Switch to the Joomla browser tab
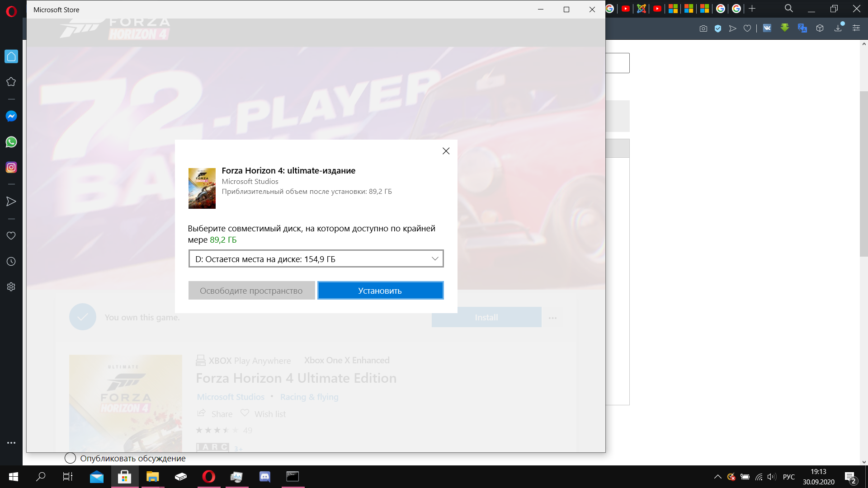This screenshot has height=488, width=868. tap(641, 9)
